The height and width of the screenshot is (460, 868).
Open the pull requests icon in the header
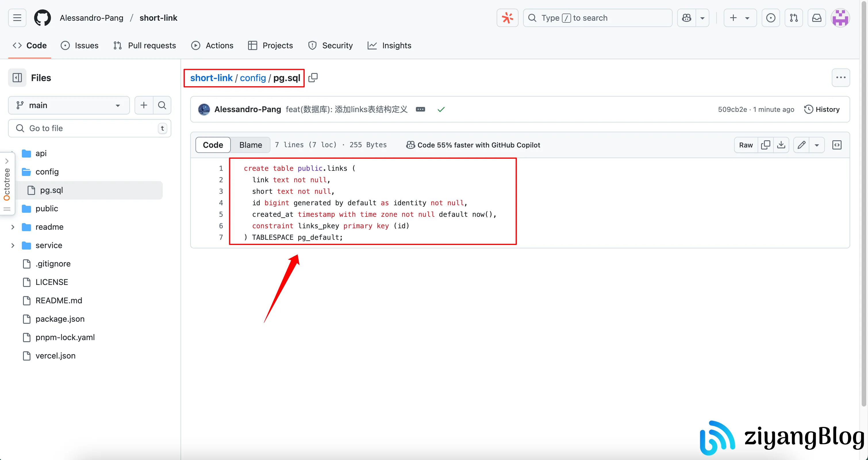click(794, 18)
